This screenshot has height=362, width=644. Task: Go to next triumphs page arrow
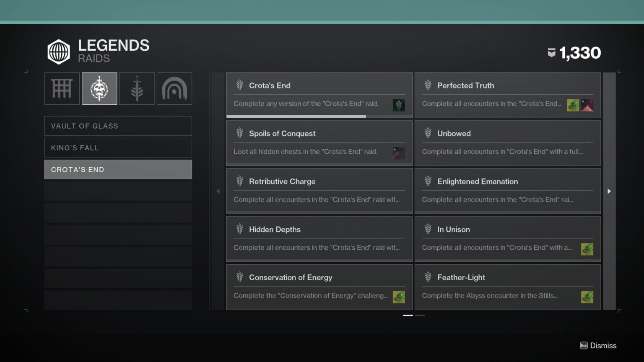(x=609, y=191)
